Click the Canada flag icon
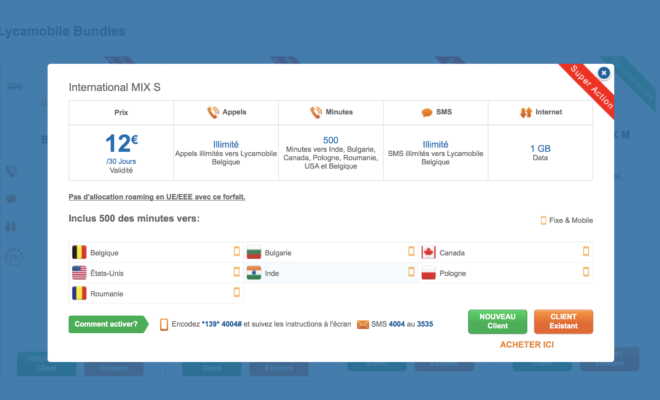The width and height of the screenshot is (660, 400). tap(428, 252)
